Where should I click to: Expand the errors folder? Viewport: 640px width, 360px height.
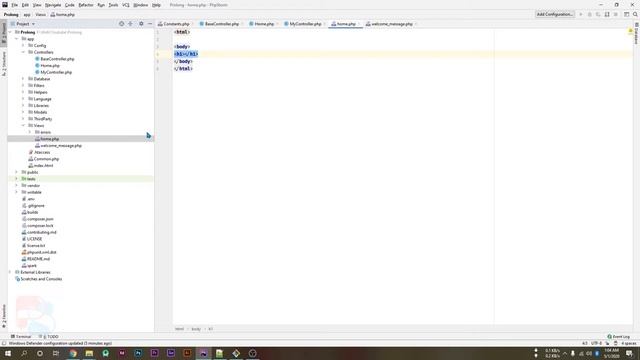[30, 132]
